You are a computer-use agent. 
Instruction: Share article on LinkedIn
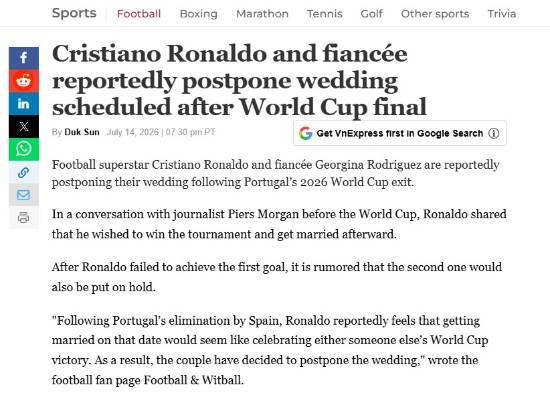[24, 103]
